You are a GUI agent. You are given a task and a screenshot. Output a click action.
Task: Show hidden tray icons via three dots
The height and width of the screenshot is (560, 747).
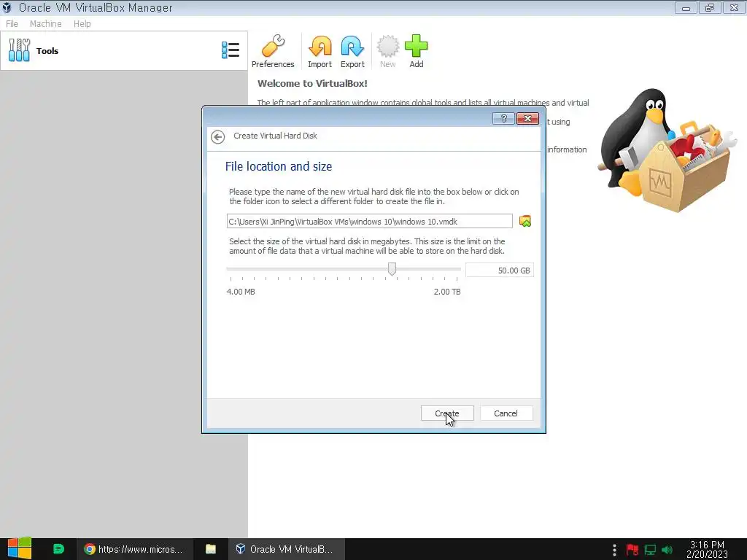click(x=614, y=550)
